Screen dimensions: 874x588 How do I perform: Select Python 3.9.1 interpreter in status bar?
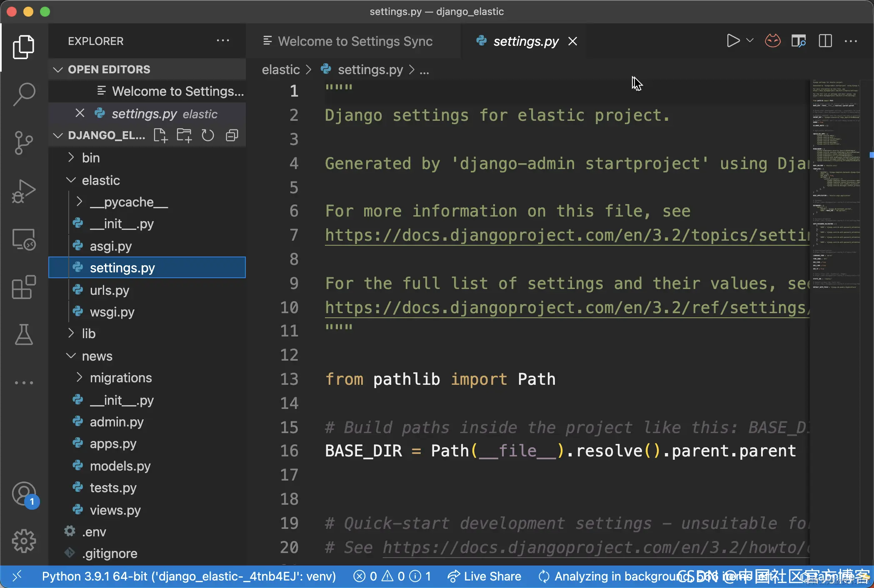point(189,576)
